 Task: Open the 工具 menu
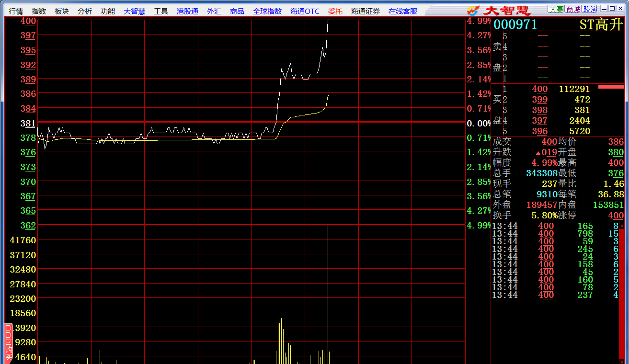click(x=161, y=11)
